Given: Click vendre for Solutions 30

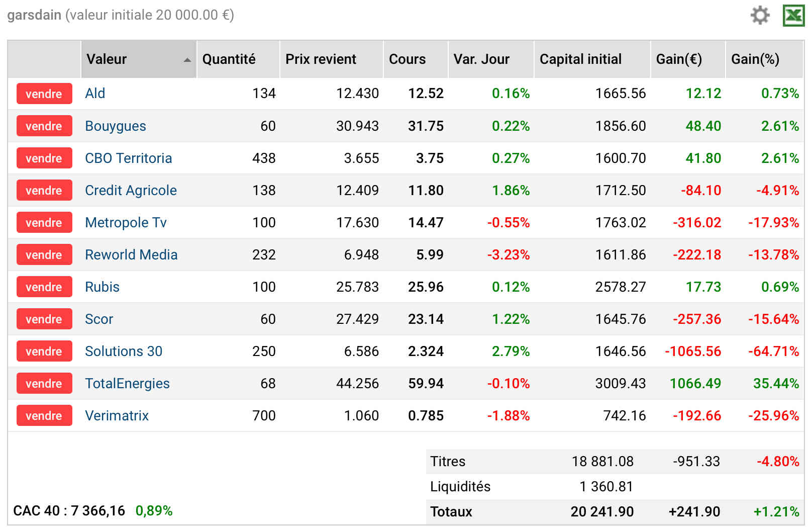Looking at the screenshot, I should click(x=44, y=351).
